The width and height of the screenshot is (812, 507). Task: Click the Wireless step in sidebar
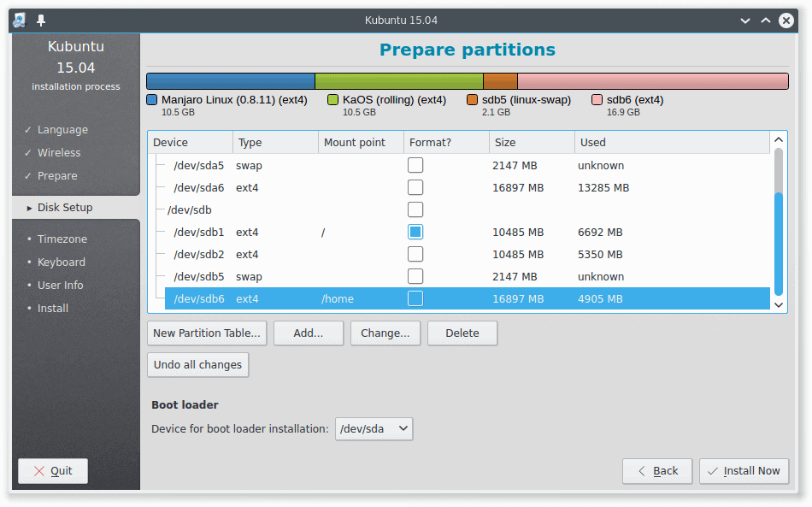coord(59,153)
